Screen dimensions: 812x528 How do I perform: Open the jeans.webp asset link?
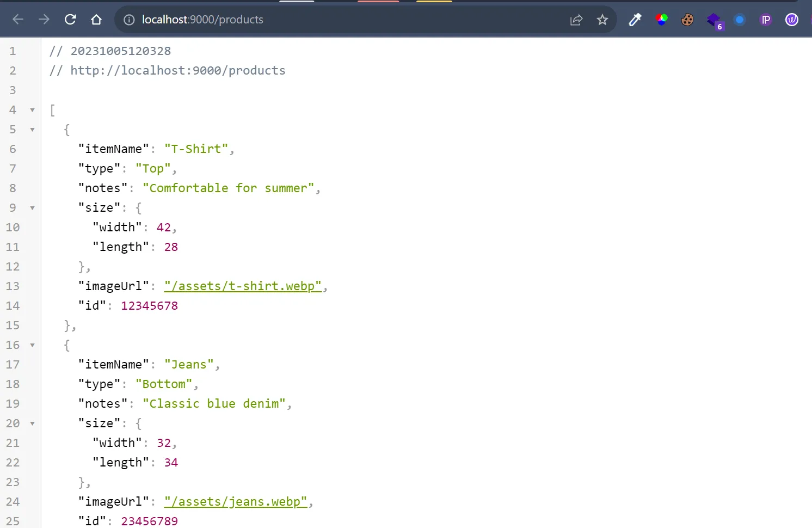click(235, 501)
